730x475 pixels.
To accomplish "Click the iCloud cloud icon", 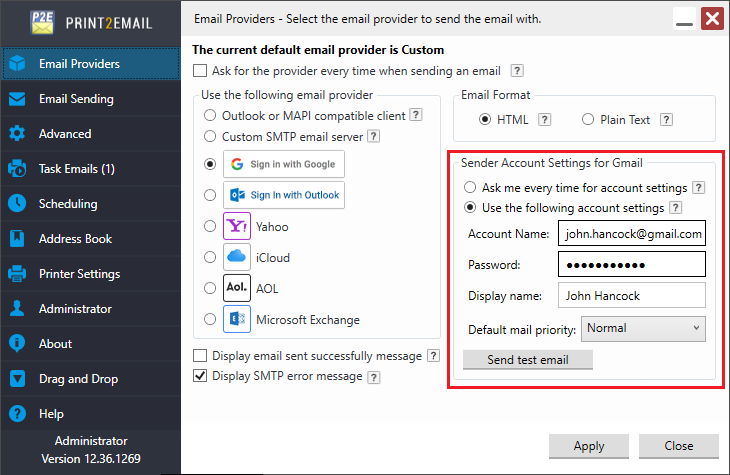I will click(237, 257).
